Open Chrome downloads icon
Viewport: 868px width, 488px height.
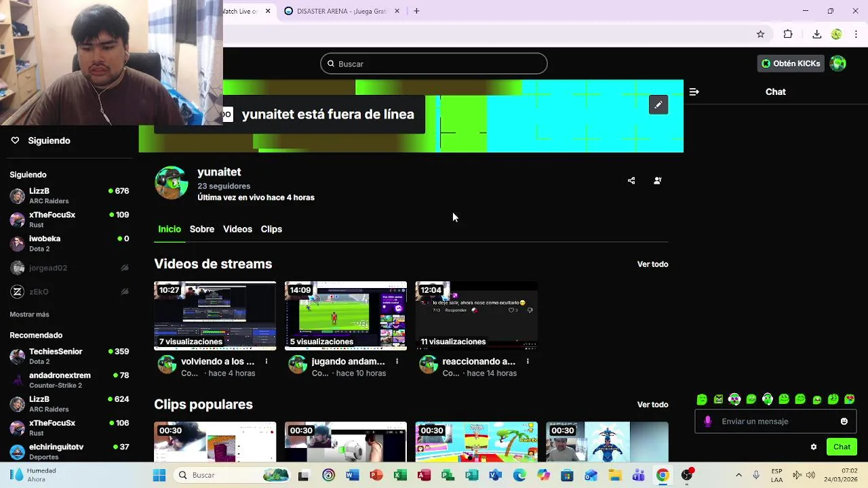(816, 34)
